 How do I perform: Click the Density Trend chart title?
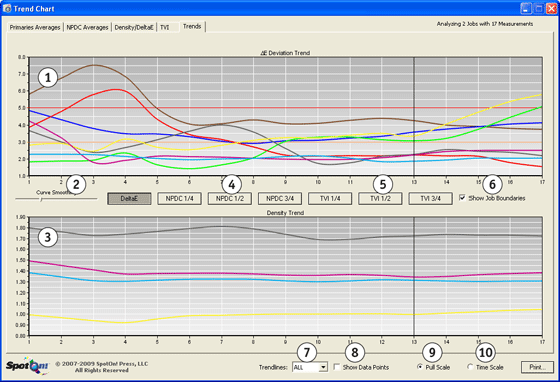pos(285,213)
